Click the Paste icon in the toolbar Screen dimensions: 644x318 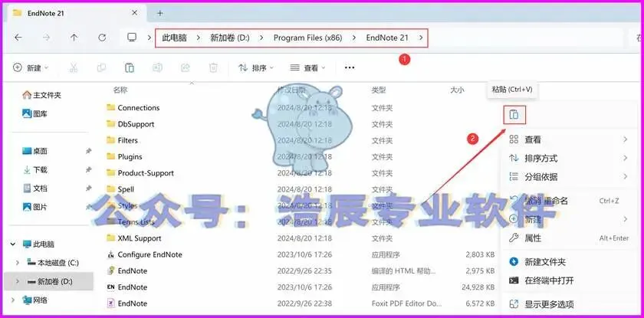[x=130, y=67]
